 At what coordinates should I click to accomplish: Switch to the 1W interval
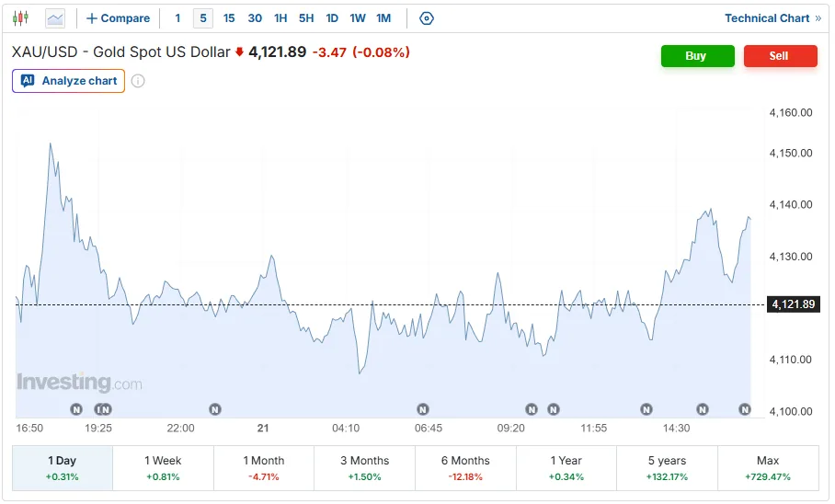pyautogui.click(x=358, y=18)
